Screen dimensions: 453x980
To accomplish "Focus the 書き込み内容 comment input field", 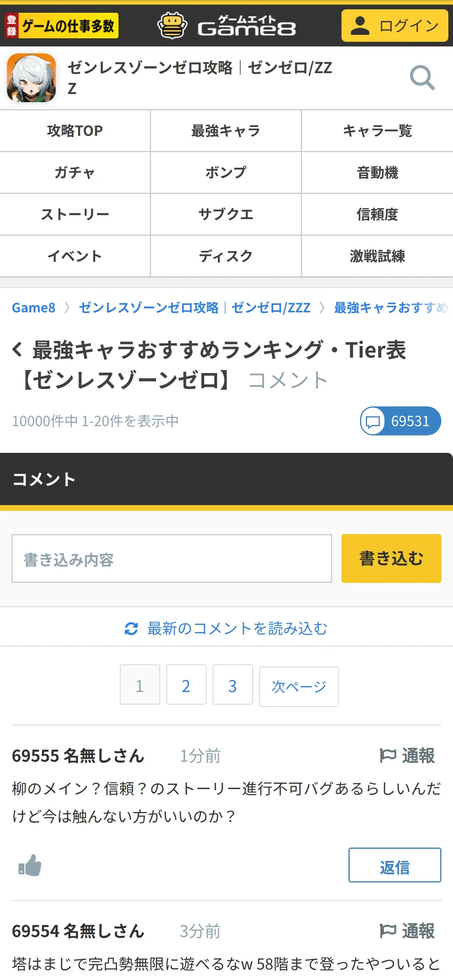I will click(172, 559).
